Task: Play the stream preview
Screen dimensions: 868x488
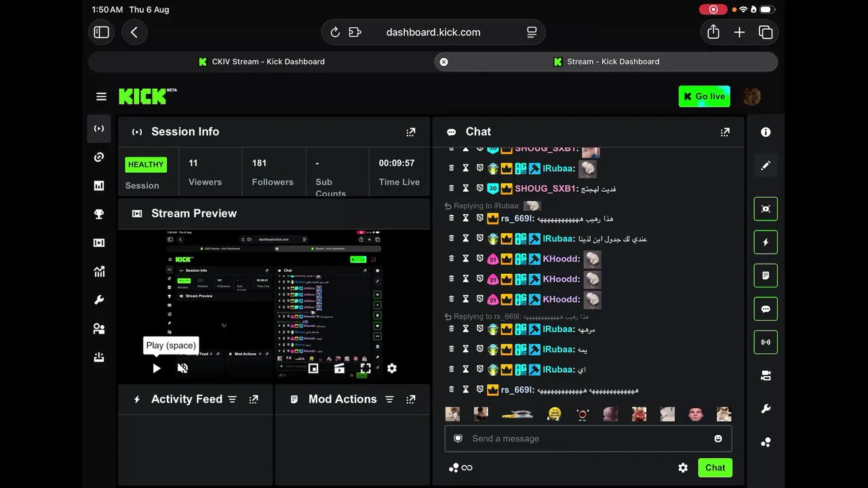Action: pyautogui.click(x=157, y=368)
